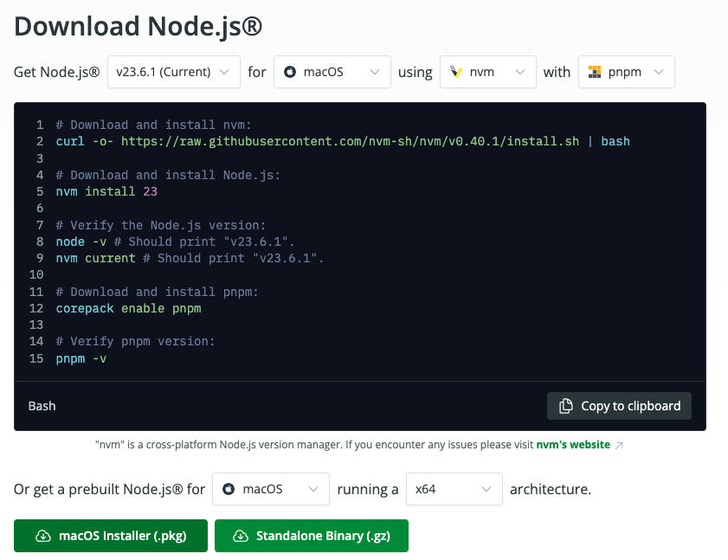Click the nvm logo icon
728x560 pixels.
pyautogui.click(x=456, y=72)
